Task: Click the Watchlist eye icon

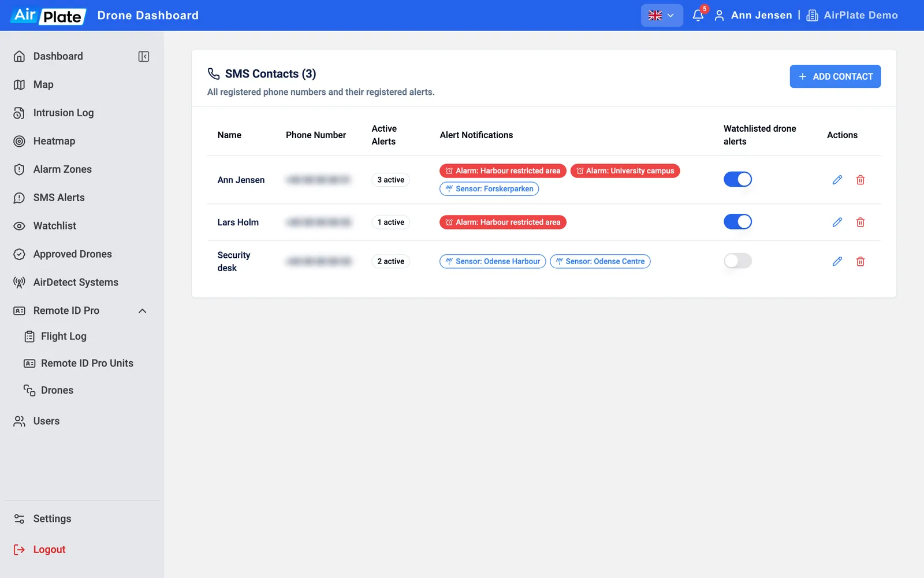Action: coord(19,226)
